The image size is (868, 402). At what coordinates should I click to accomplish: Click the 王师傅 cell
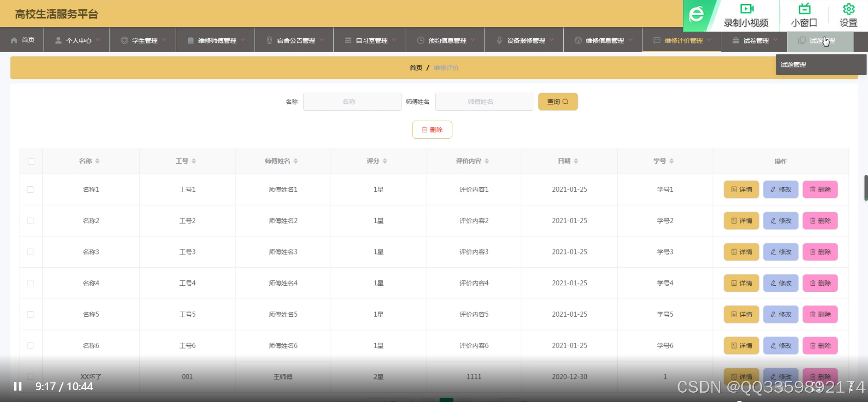coord(283,377)
